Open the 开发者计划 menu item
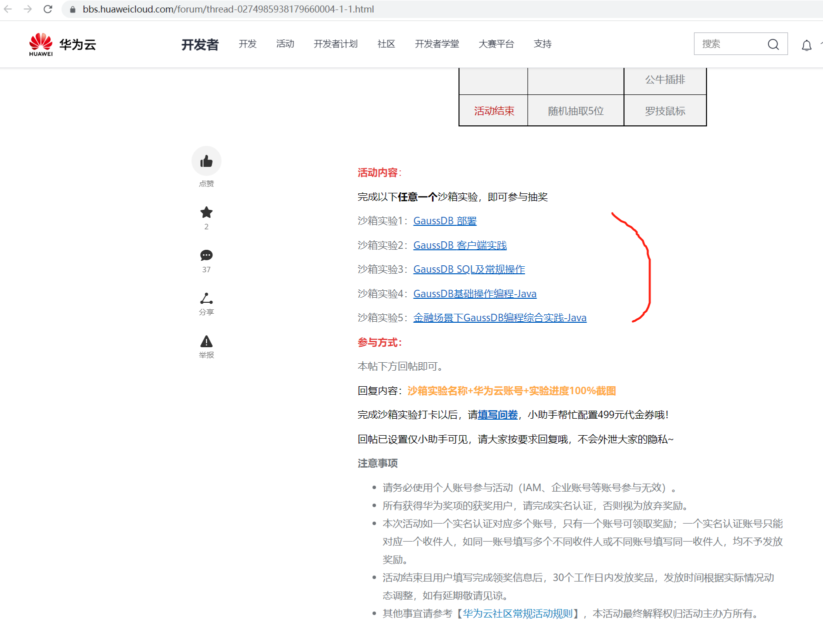The image size is (823, 644). pos(335,44)
